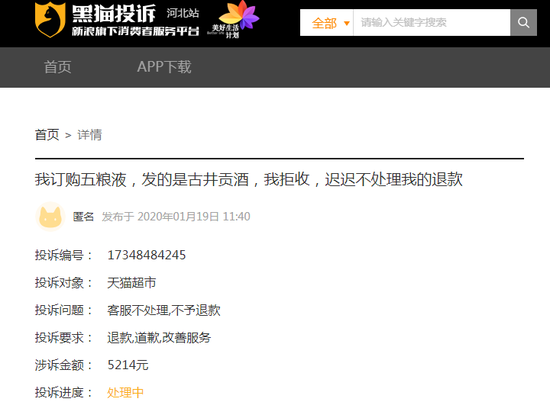Screen dimensions: 550x418
Task: Click the 首页 breadcrumb link
Action: tap(47, 135)
